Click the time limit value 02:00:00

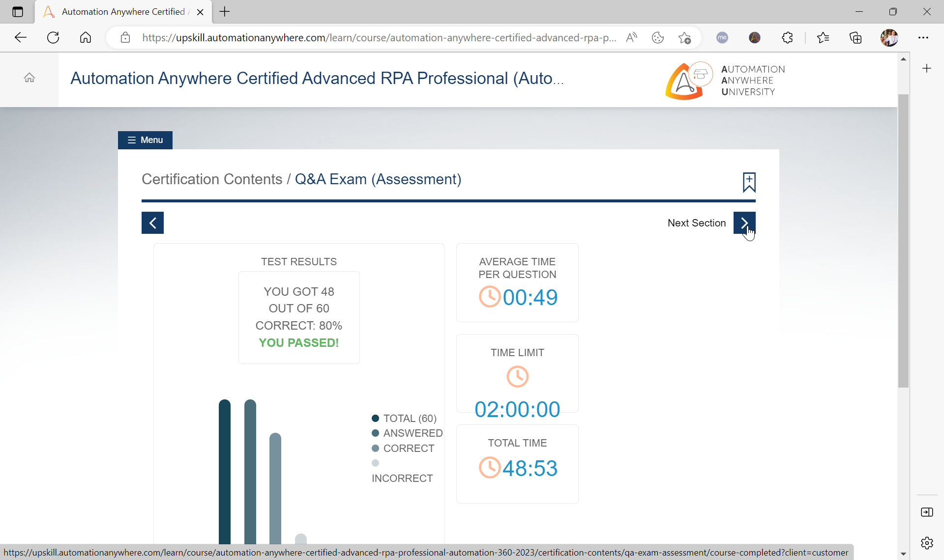coord(517,409)
